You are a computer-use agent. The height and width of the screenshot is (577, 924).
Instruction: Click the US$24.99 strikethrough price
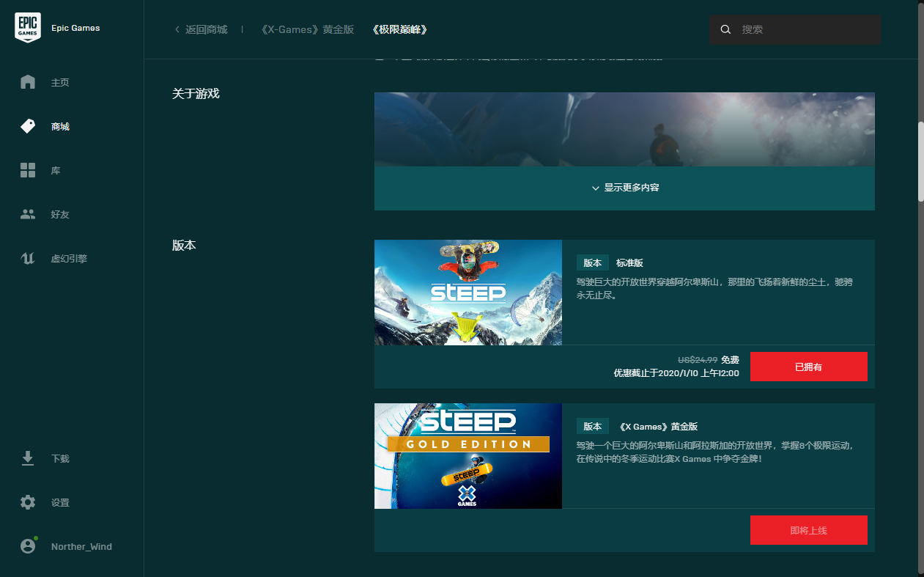[698, 360]
